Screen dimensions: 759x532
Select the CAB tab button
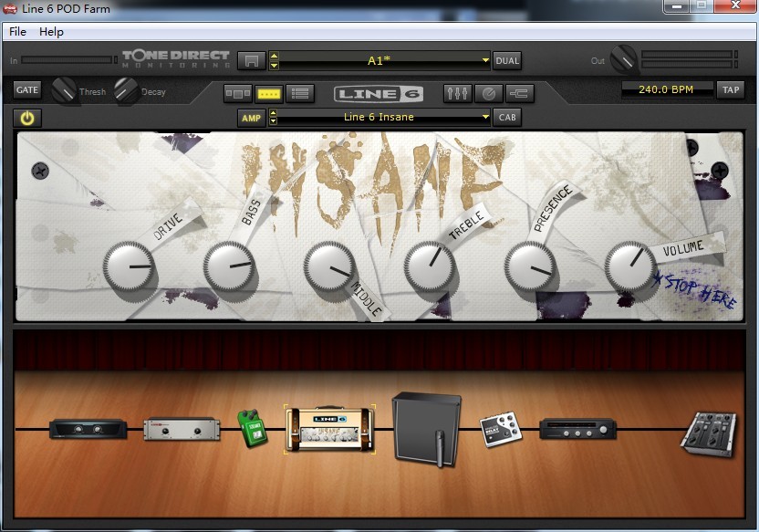[x=507, y=117]
